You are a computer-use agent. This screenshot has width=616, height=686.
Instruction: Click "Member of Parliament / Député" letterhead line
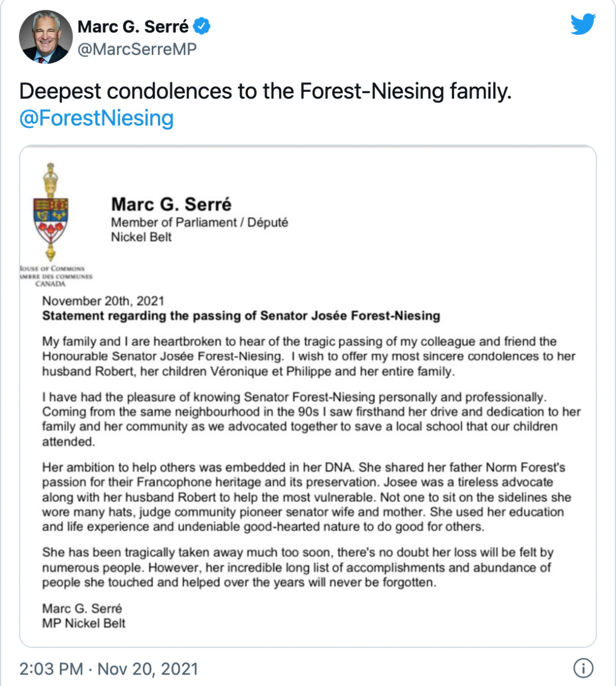(199, 222)
